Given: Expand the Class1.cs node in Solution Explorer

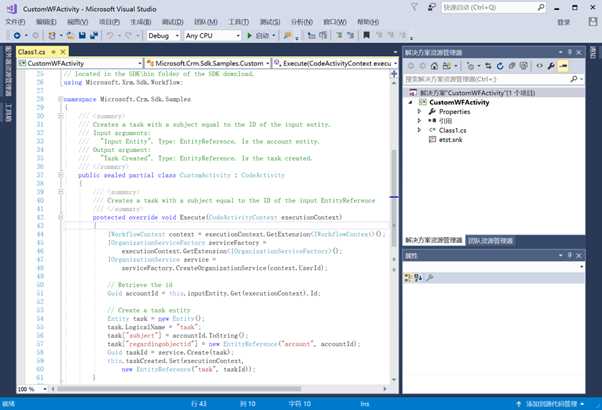Looking at the screenshot, I should tap(419, 131).
